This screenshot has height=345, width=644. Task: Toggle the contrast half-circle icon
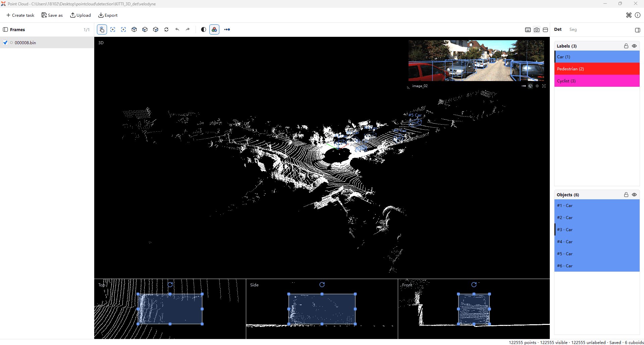203,29
